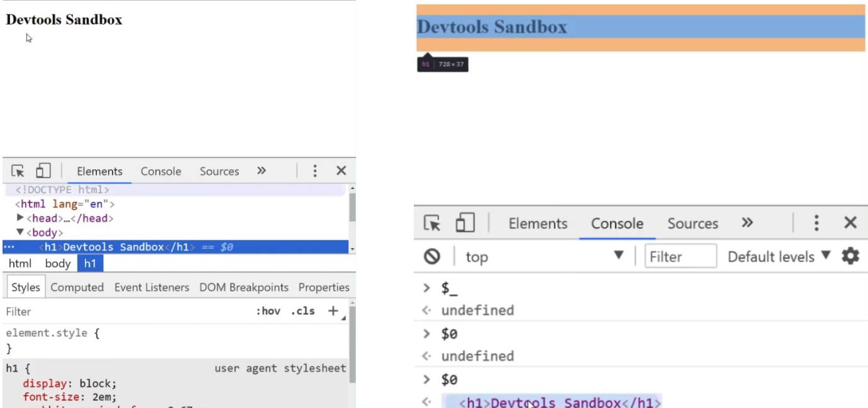Viewport: 868px width, 408px height.
Task: Switch to the Styles pane tab
Action: pos(26,287)
